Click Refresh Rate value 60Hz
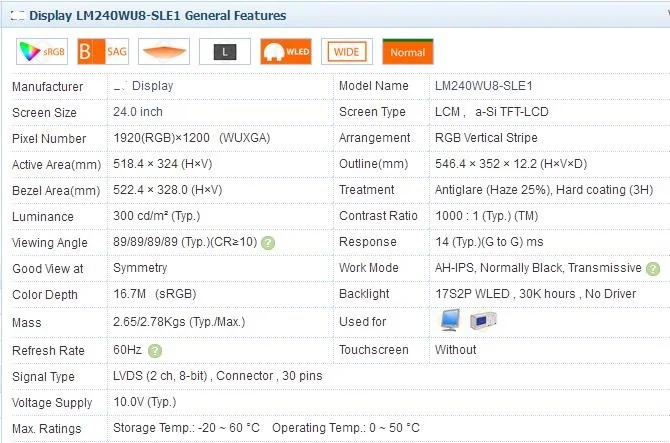 127,350
